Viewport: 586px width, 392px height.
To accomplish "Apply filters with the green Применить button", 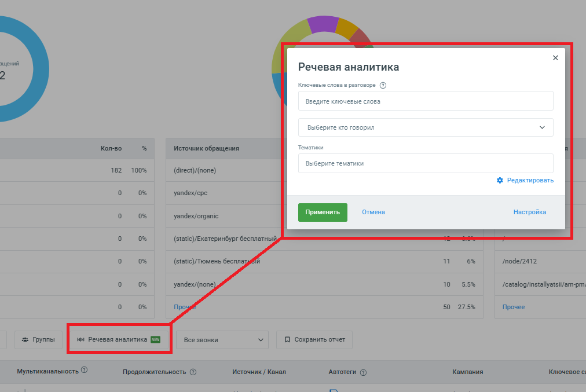I will pos(323,213).
